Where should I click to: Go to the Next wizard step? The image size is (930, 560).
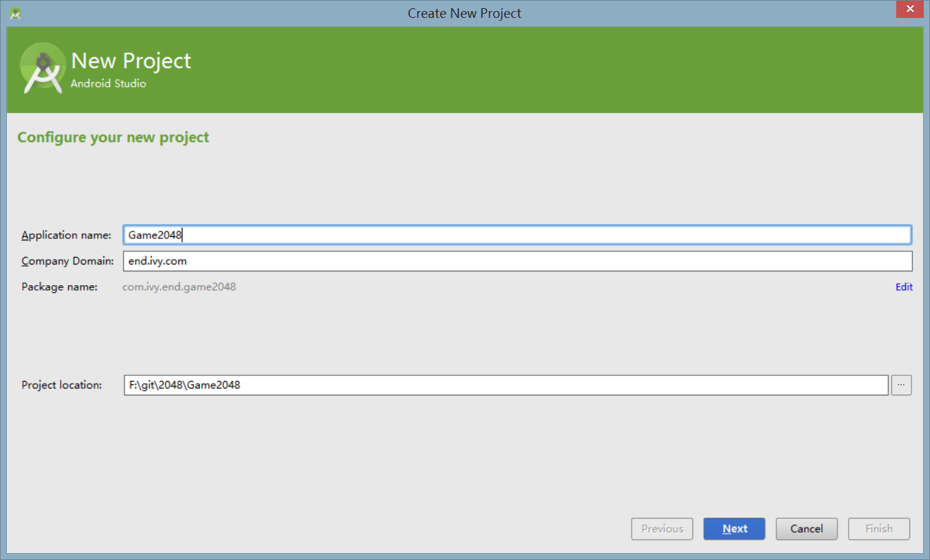[x=734, y=529]
